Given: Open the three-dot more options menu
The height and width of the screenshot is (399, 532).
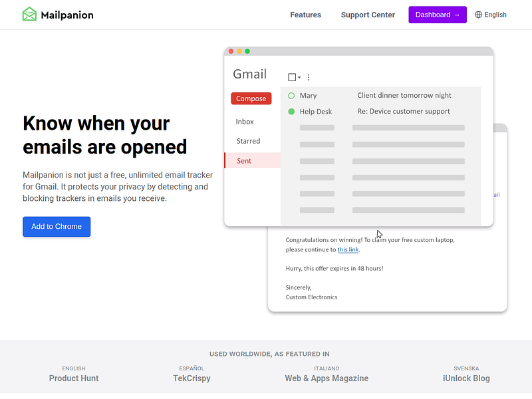Looking at the screenshot, I should coord(309,77).
